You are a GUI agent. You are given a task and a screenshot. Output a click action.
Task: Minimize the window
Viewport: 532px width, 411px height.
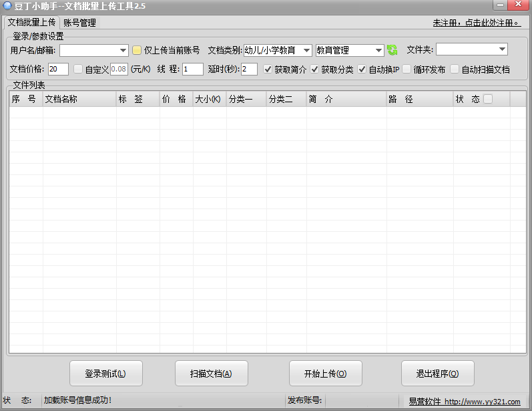[500, 5]
